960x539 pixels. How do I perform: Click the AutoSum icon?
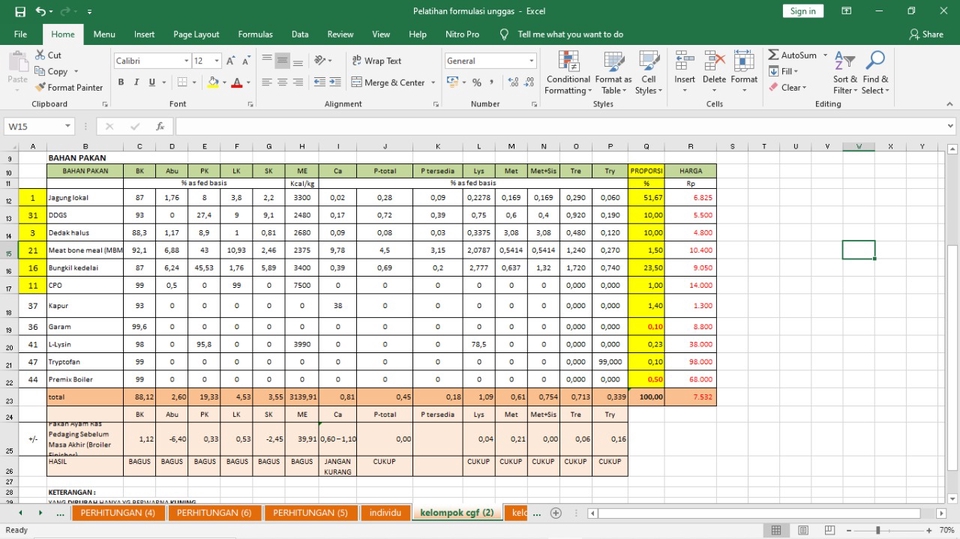point(792,56)
